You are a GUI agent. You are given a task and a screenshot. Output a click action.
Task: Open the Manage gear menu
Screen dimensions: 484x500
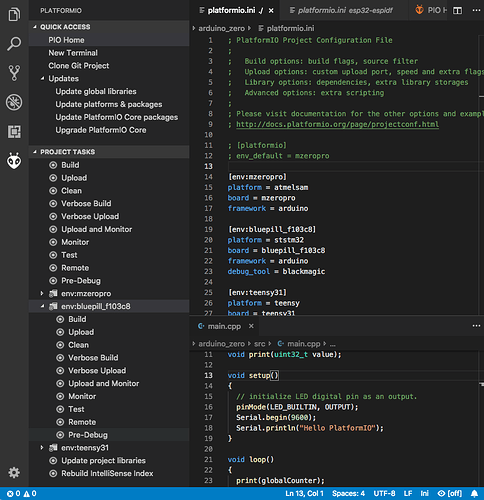(x=14, y=472)
